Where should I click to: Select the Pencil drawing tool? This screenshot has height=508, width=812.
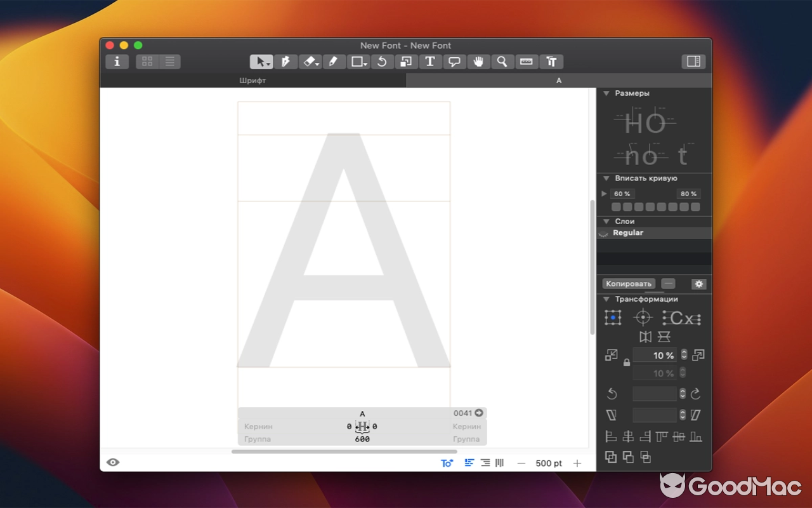point(334,62)
